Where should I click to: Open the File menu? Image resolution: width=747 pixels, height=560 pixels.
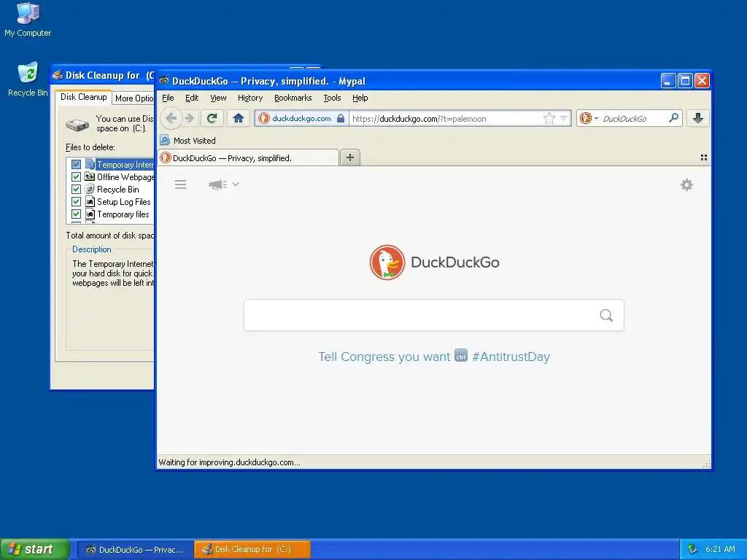pos(168,98)
